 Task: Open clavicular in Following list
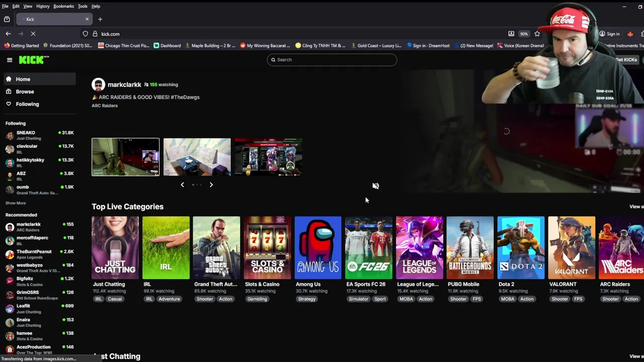point(39,149)
